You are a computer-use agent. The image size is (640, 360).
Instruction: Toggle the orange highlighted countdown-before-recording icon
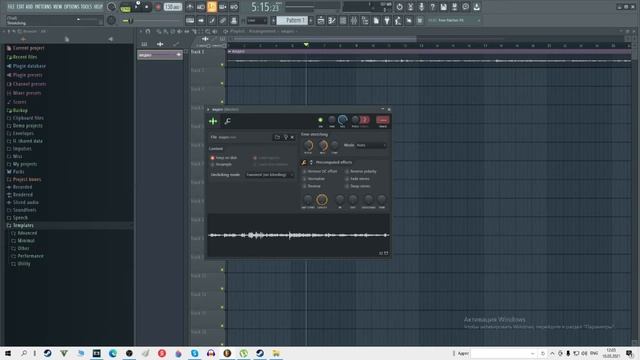(x=212, y=7)
